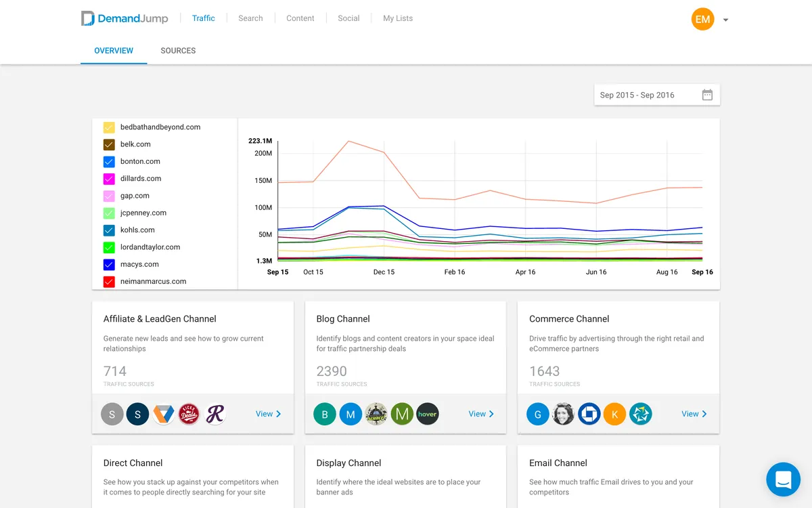Viewport: 812px width, 508px height.
Task: View Commerce Channel traffic sources
Action: tap(694, 414)
